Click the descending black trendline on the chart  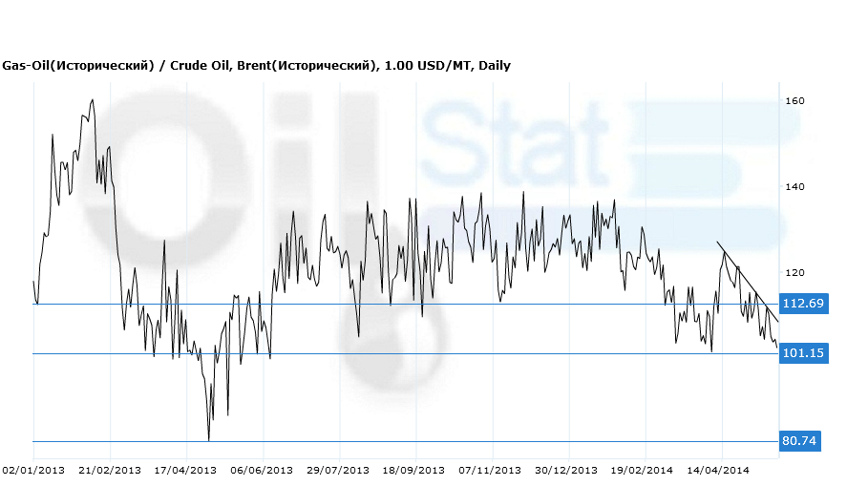click(749, 282)
